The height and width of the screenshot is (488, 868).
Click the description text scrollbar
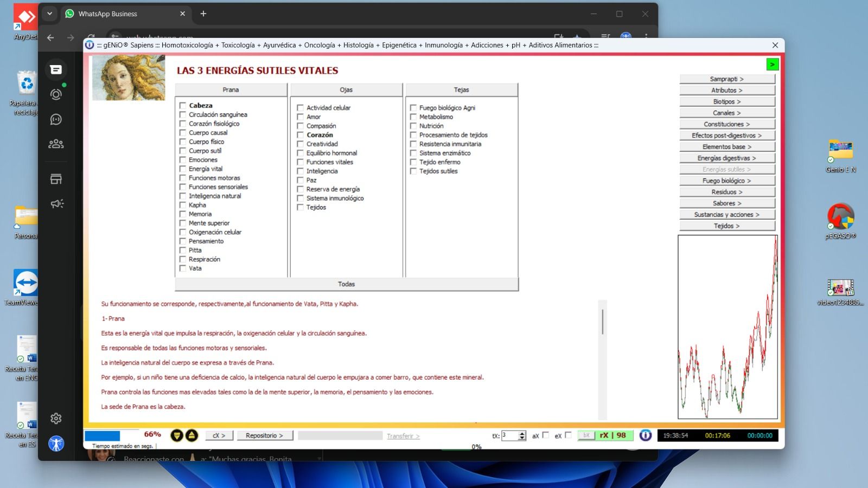coord(602,322)
